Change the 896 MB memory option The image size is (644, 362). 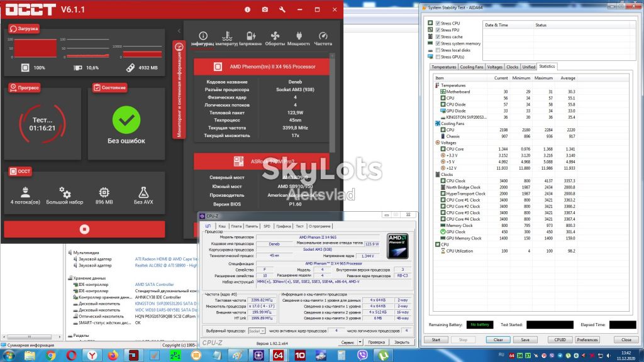point(104,195)
